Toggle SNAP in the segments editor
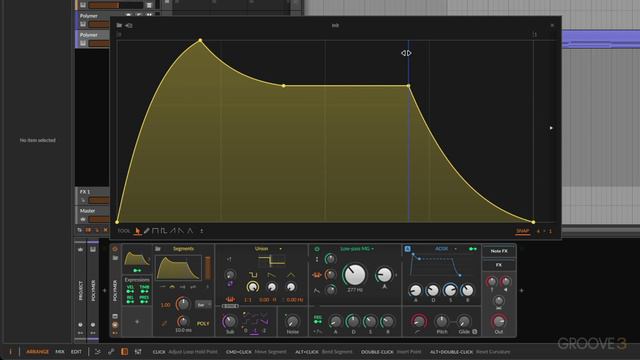This screenshot has width=640, height=360. pos(522,231)
